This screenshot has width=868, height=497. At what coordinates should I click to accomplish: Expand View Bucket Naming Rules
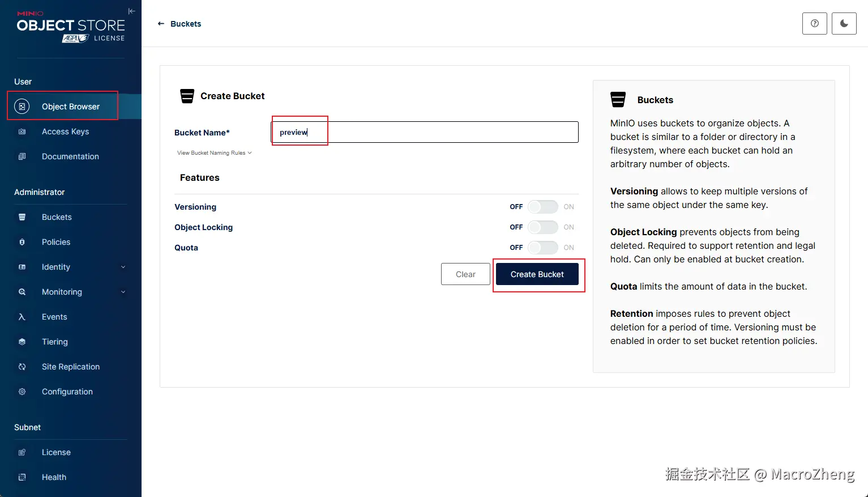click(214, 153)
